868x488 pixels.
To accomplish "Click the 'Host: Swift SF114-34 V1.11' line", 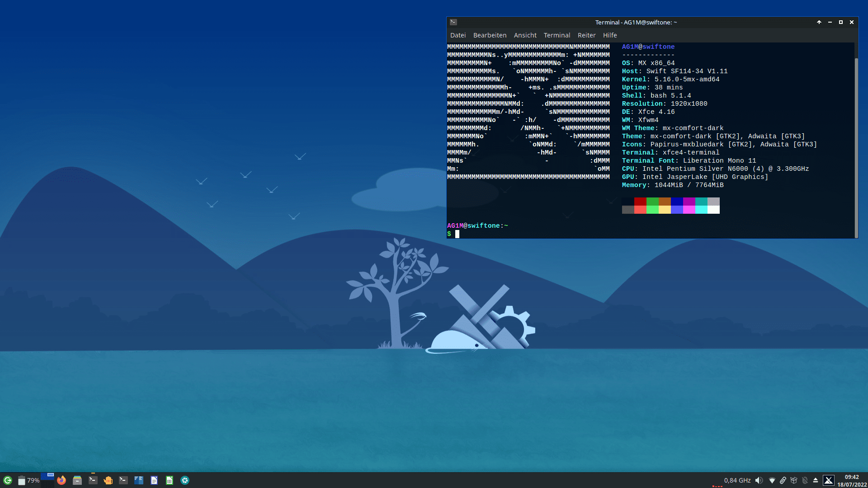I will pos(675,71).
